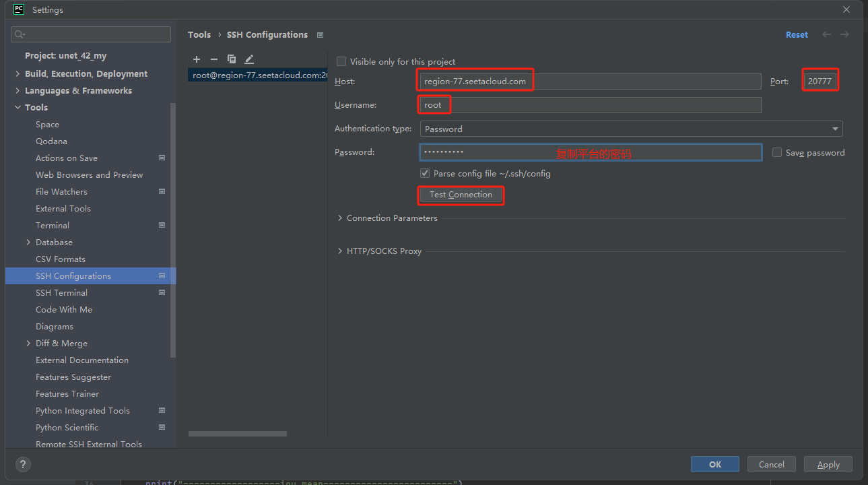Toggle the Save password checkbox
The image size is (868, 485).
(x=777, y=152)
